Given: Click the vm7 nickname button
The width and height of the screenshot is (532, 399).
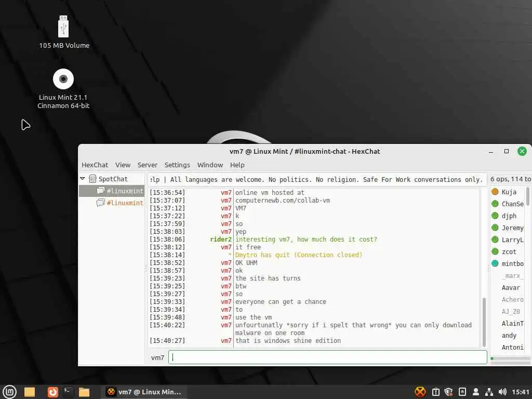Looking at the screenshot, I should pos(157,357).
